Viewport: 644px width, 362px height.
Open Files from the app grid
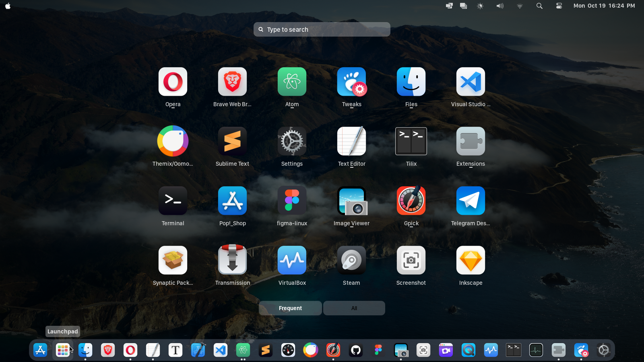pyautogui.click(x=411, y=82)
